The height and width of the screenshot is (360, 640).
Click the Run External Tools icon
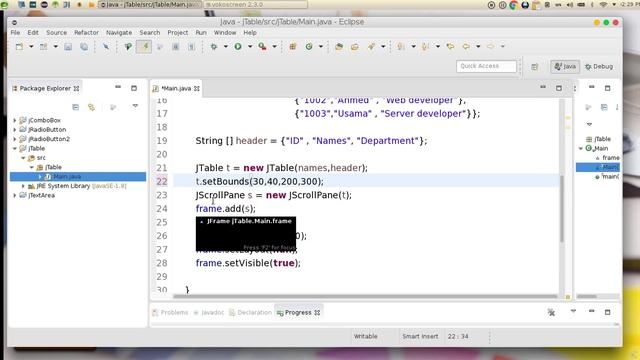pos(262,47)
